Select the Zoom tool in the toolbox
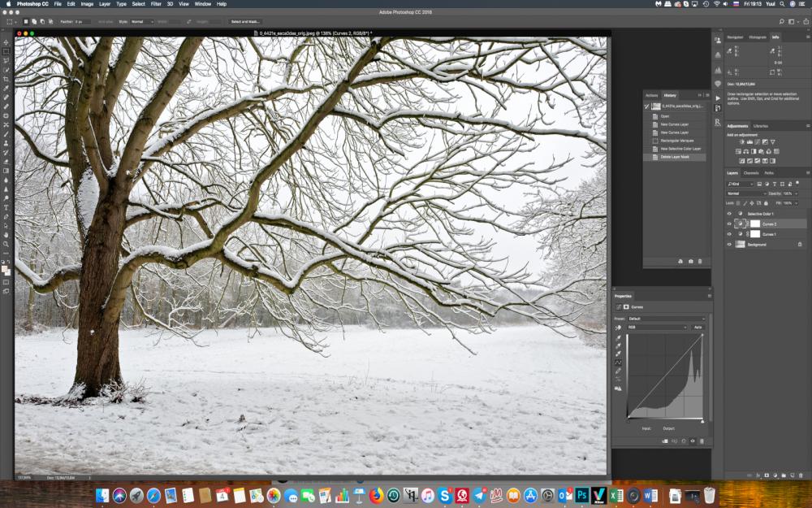 coord(6,244)
